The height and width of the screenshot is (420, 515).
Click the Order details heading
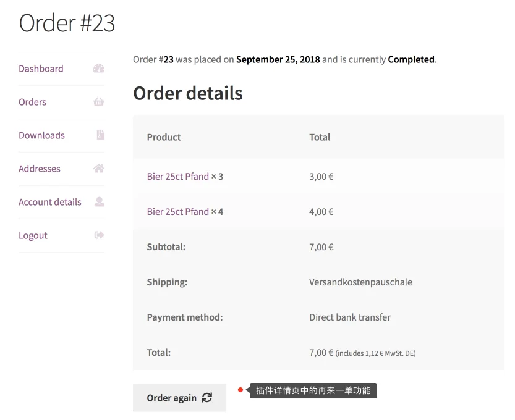(188, 93)
